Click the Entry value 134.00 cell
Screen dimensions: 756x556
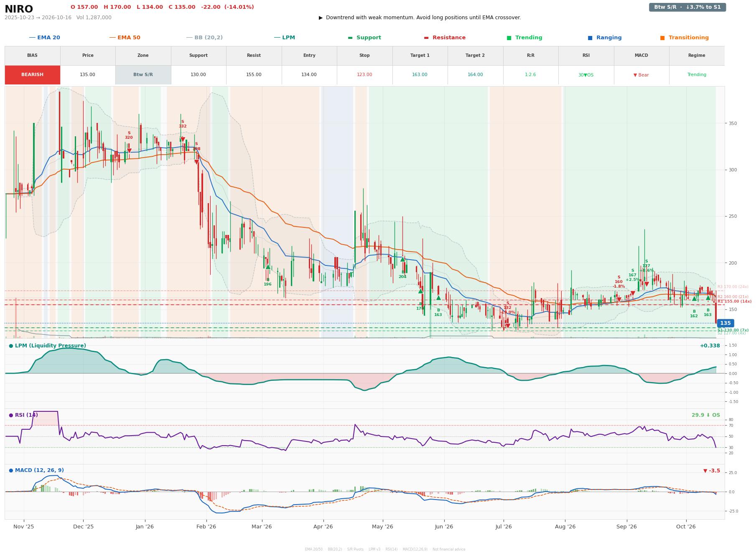click(309, 75)
